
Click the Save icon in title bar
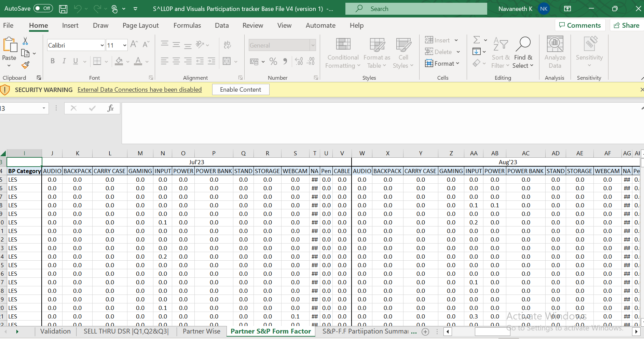click(x=63, y=9)
